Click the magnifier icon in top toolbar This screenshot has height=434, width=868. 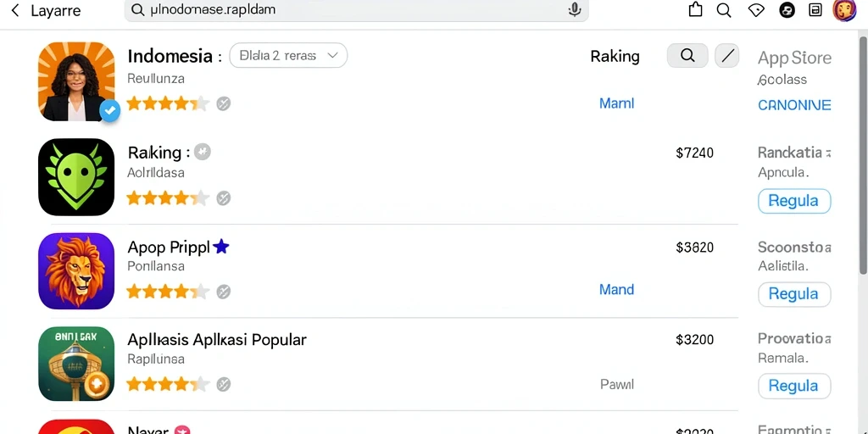pyautogui.click(x=724, y=10)
